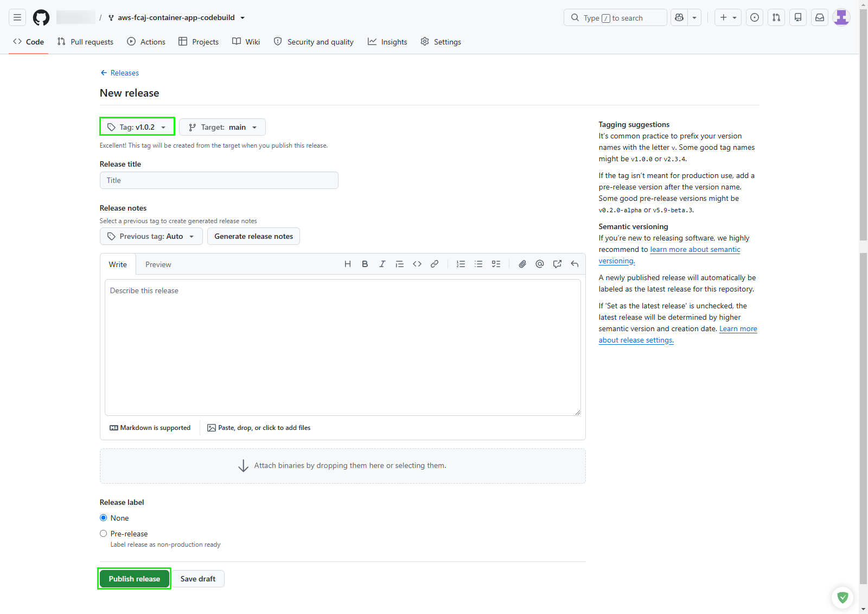Click the Save draft button
The height and width of the screenshot is (614, 868).
(198, 579)
